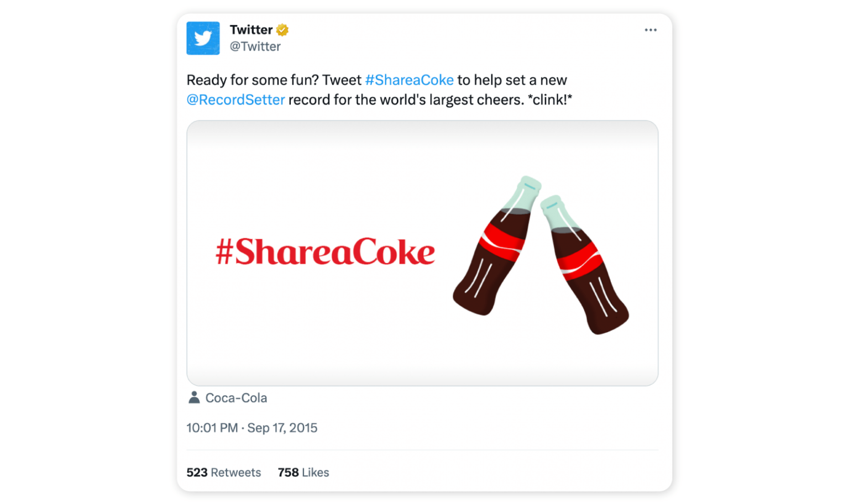Click the "*clink!*" text ending the tweet
849x504 pixels.
[549, 100]
